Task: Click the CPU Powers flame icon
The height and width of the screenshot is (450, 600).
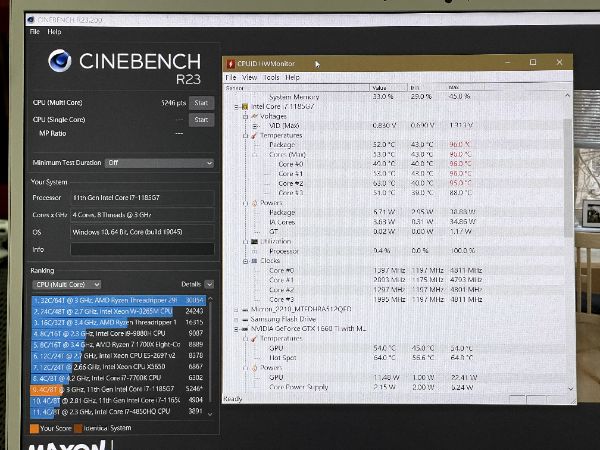Action: click(254, 203)
